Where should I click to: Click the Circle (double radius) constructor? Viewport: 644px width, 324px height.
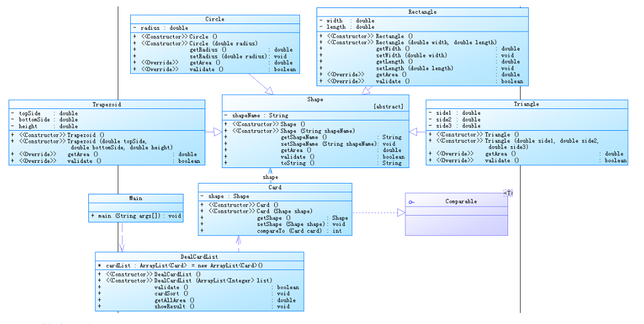coord(224,43)
